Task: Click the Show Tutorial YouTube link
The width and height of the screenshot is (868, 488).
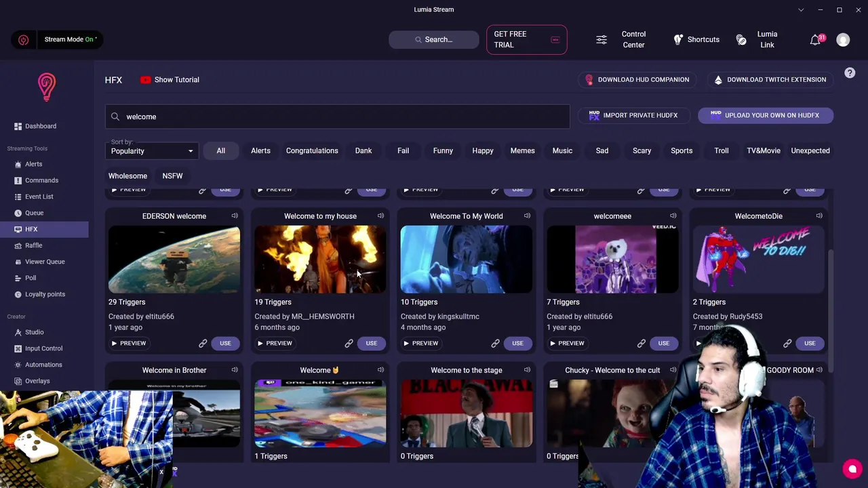Action: pyautogui.click(x=170, y=80)
